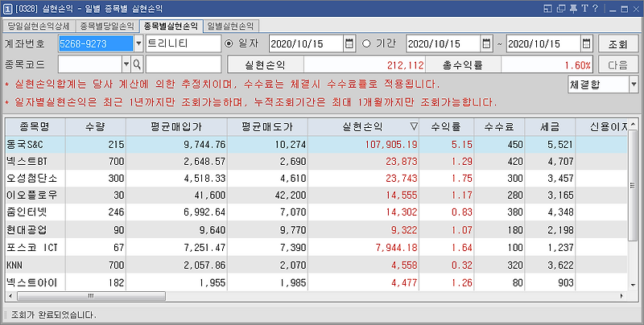Select the 넥스트아이 row

tap(316, 282)
